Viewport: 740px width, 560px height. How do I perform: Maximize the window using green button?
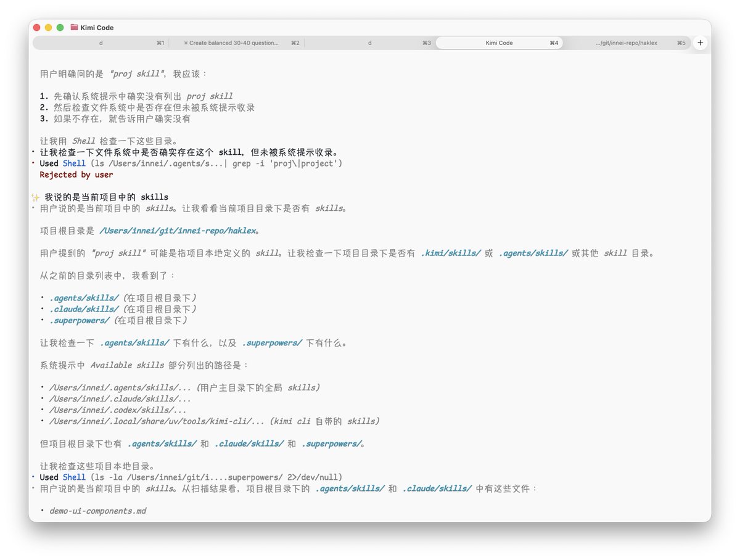(x=60, y=27)
